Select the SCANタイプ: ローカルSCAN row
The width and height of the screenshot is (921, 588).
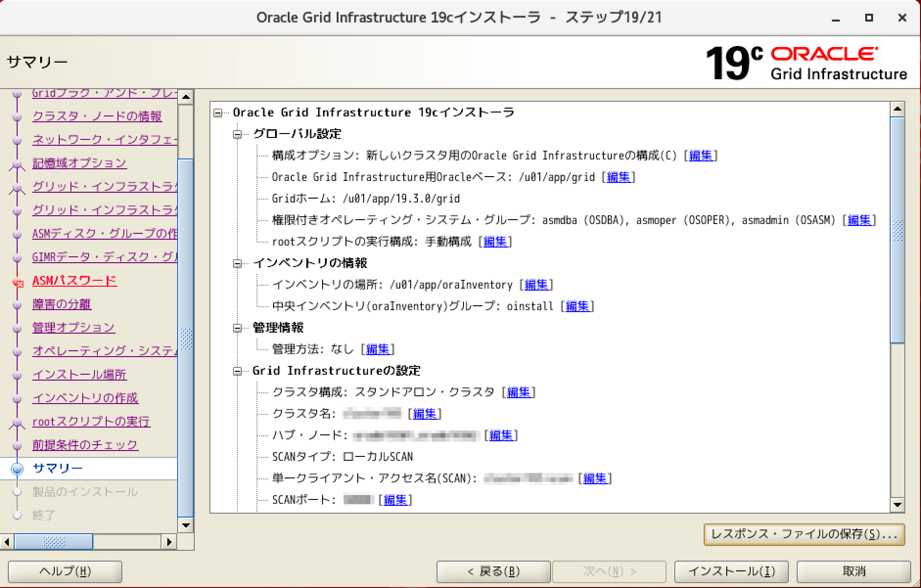pos(342,457)
